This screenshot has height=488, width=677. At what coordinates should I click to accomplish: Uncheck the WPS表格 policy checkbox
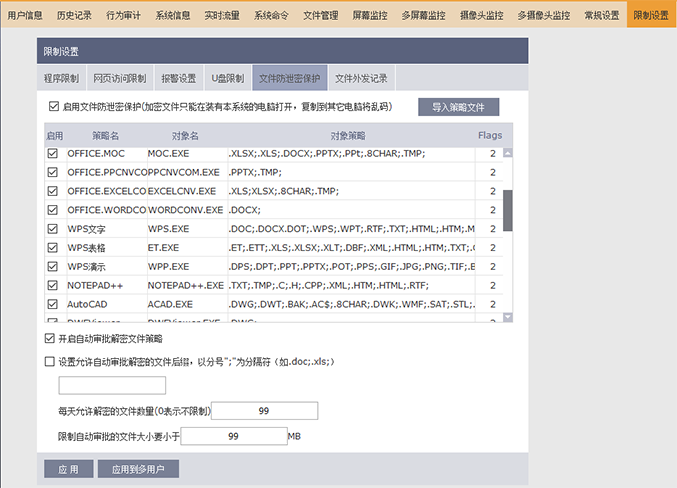(53, 247)
